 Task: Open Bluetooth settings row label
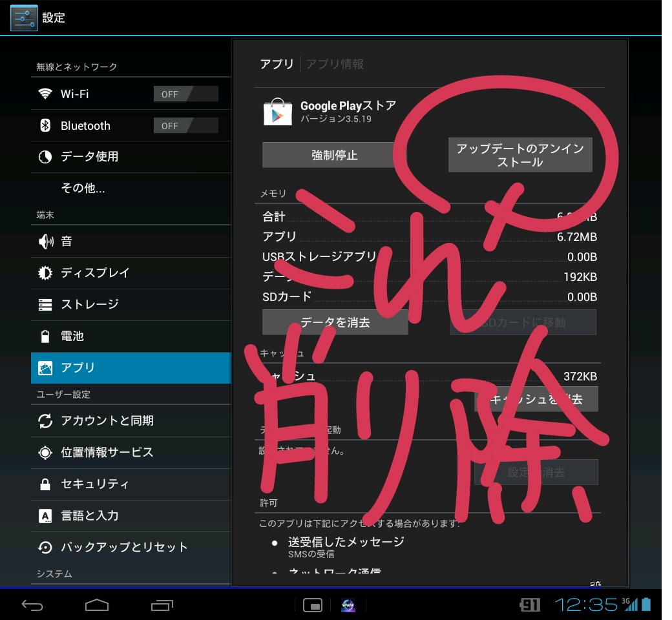click(86, 125)
